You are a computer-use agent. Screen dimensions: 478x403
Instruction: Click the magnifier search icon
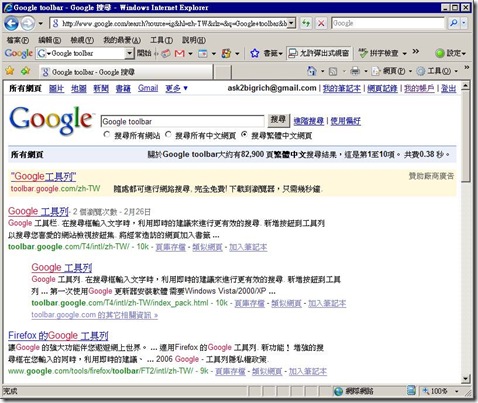pyautogui.click(x=454, y=23)
